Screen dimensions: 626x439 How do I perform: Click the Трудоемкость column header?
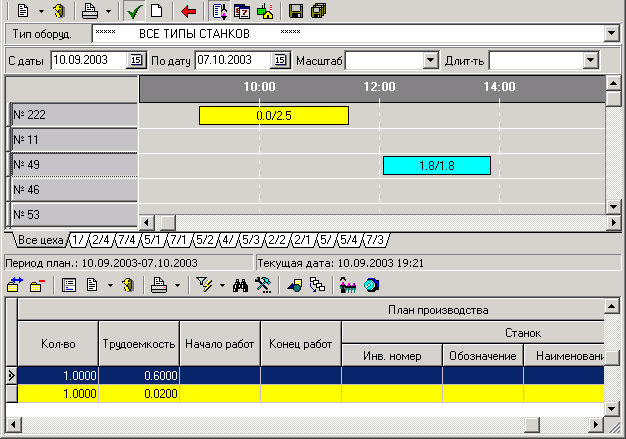click(x=139, y=344)
